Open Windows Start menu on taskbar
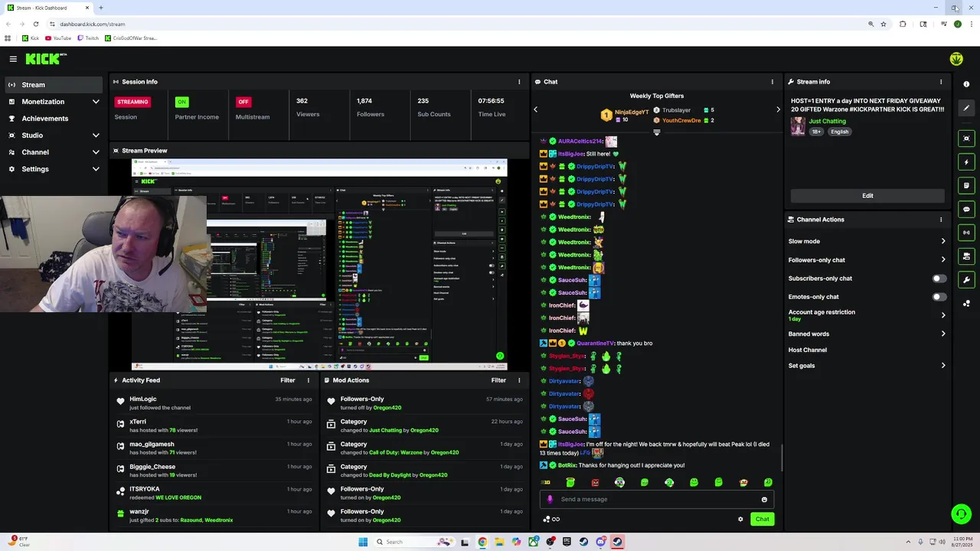The image size is (980, 551). tap(363, 542)
